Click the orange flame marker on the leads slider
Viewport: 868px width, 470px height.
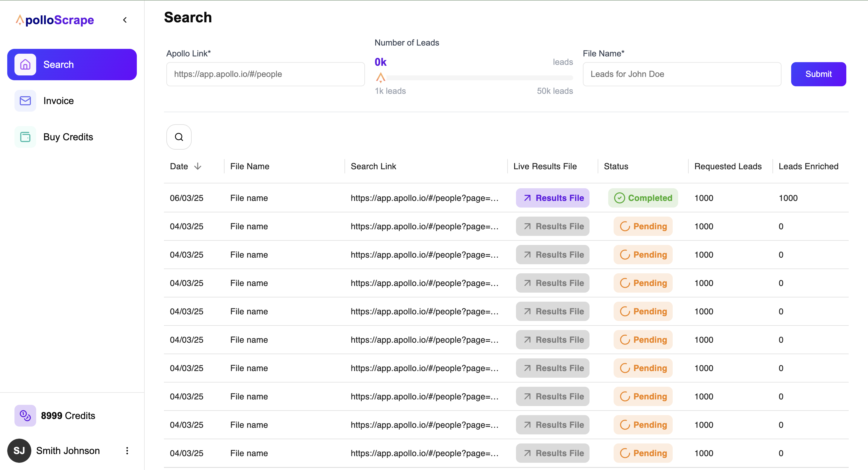click(381, 77)
